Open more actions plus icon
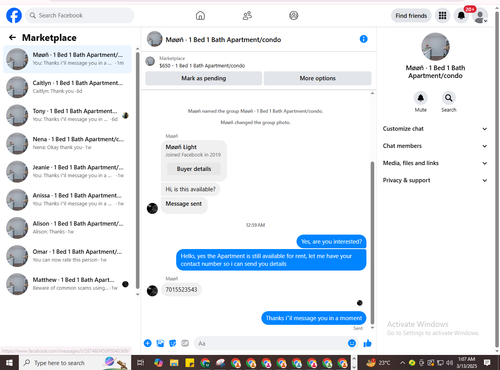The width and height of the screenshot is (500, 370). click(x=148, y=343)
